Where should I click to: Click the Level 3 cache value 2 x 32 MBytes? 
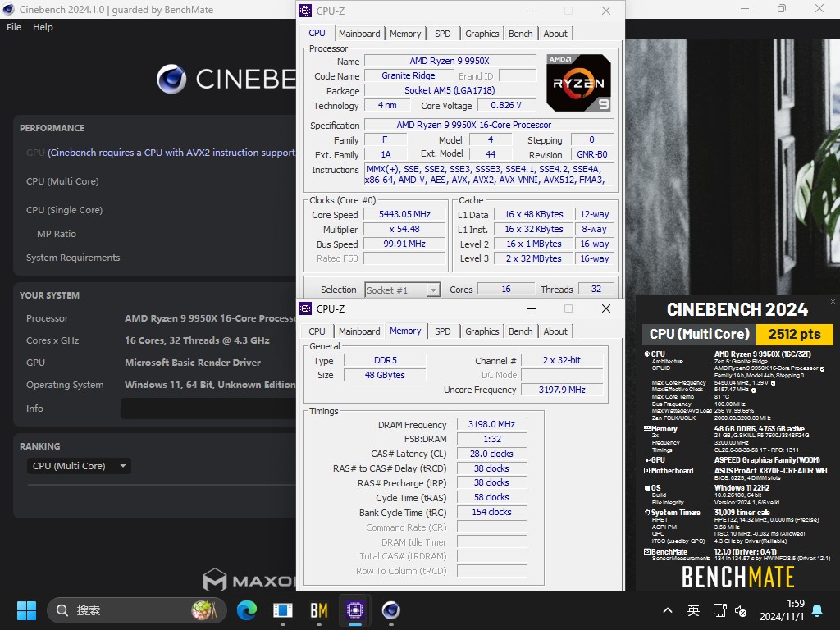coord(533,258)
